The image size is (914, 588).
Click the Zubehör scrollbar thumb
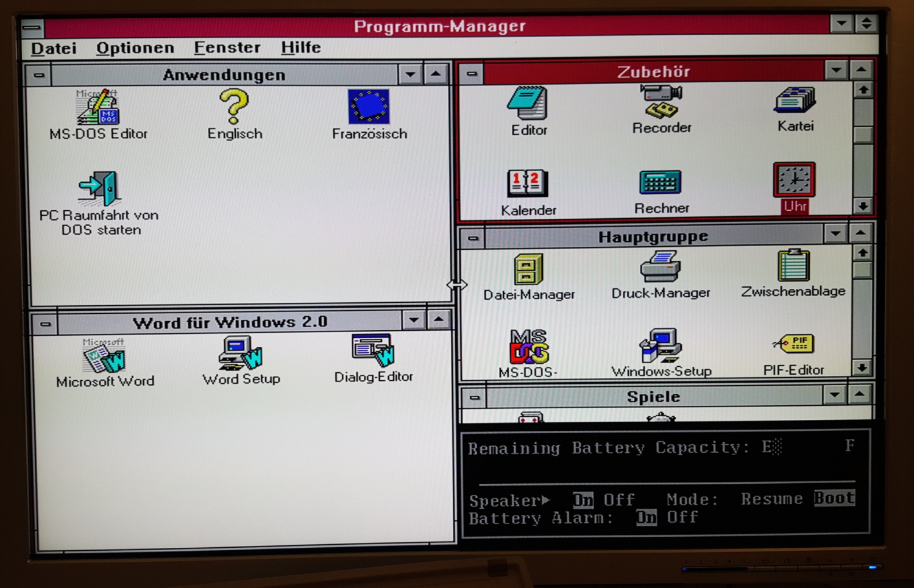(863, 135)
